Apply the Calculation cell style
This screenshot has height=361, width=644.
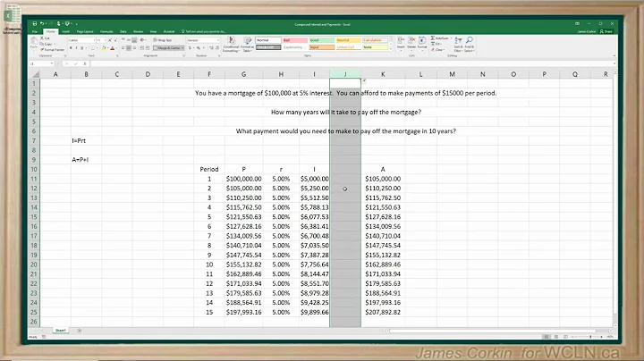point(375,40)
